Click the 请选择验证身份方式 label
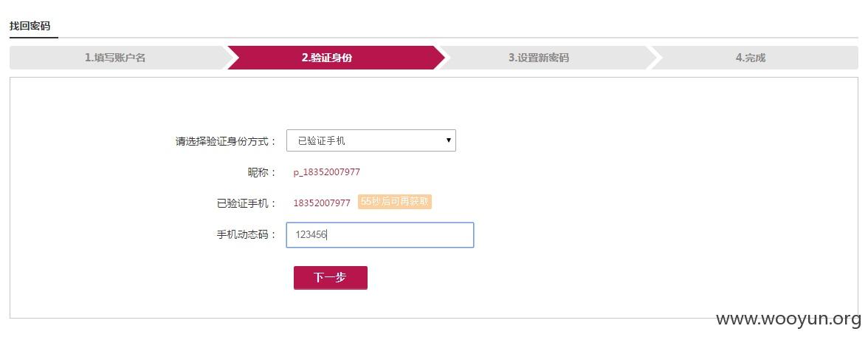 (226, 141)
